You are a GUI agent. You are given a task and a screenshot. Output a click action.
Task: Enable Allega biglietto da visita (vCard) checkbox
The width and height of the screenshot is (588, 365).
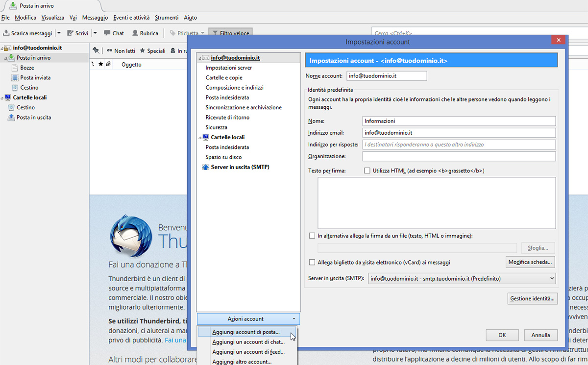pyautogui.click(x=312, y=262)
